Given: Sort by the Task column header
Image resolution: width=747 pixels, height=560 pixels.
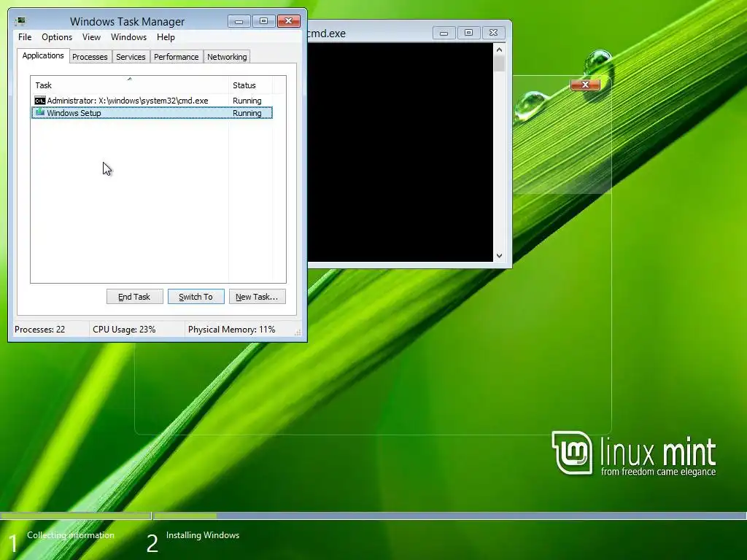Looking at the screenshot, I should (129, 85).
